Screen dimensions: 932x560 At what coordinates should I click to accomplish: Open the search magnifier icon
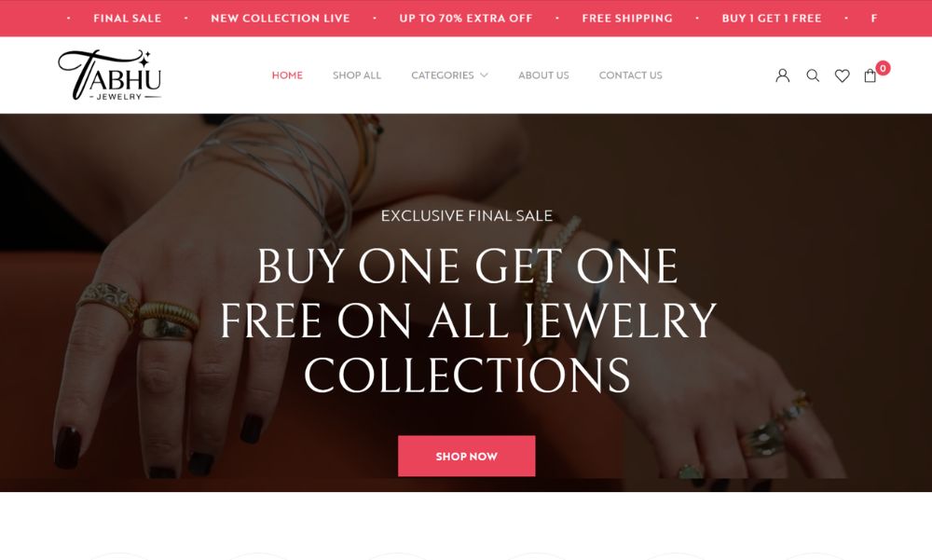pyautogui.click(x=813, y=75)
